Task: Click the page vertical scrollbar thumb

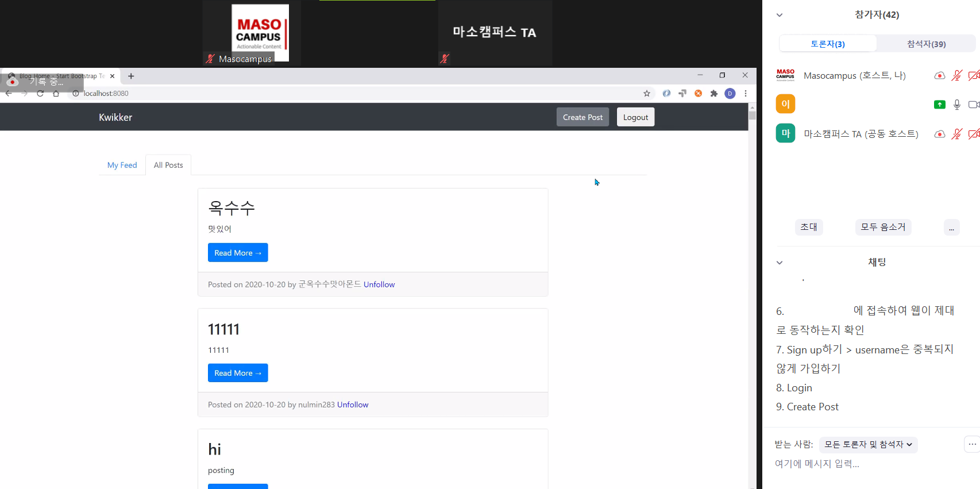Action: (752, 115)
